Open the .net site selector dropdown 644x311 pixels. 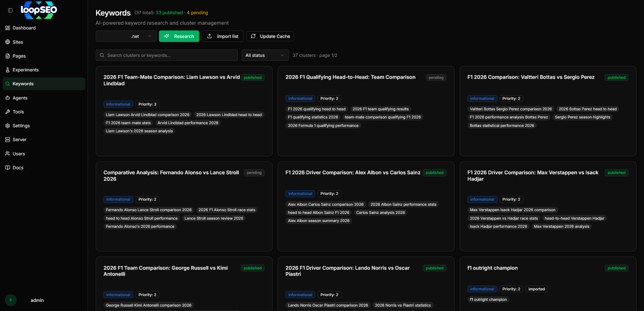(126, 36)
